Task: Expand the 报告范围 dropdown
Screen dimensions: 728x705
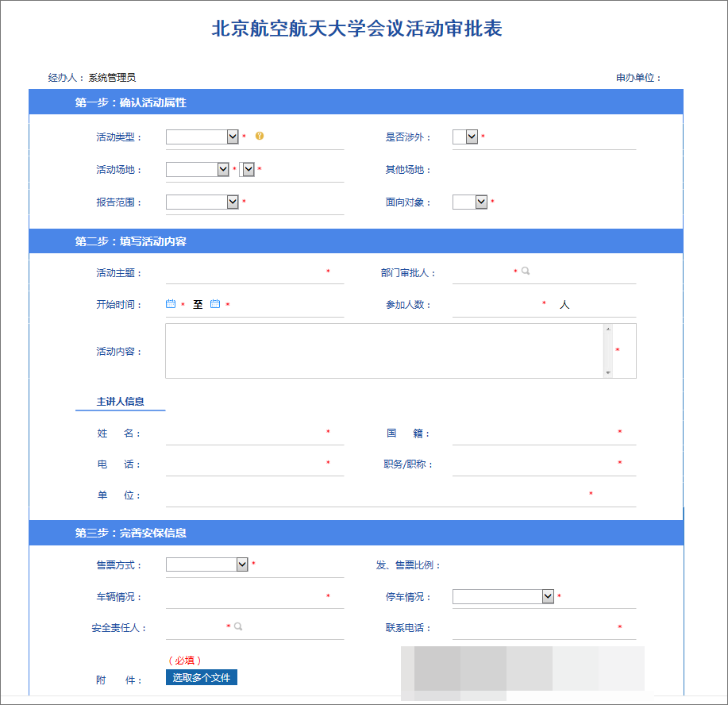Action: [x=202, y=202]
